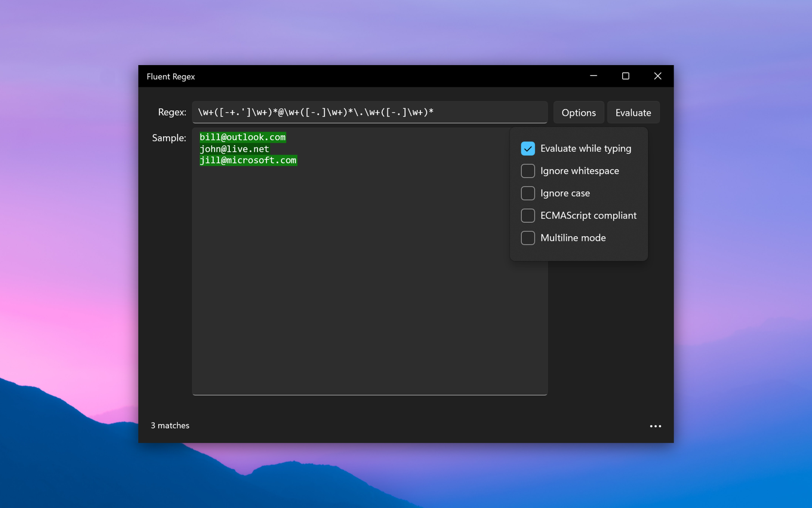
Task: Click bill@outlook.com in the sample
Action: pyautogui.click(x=243, y=137)
